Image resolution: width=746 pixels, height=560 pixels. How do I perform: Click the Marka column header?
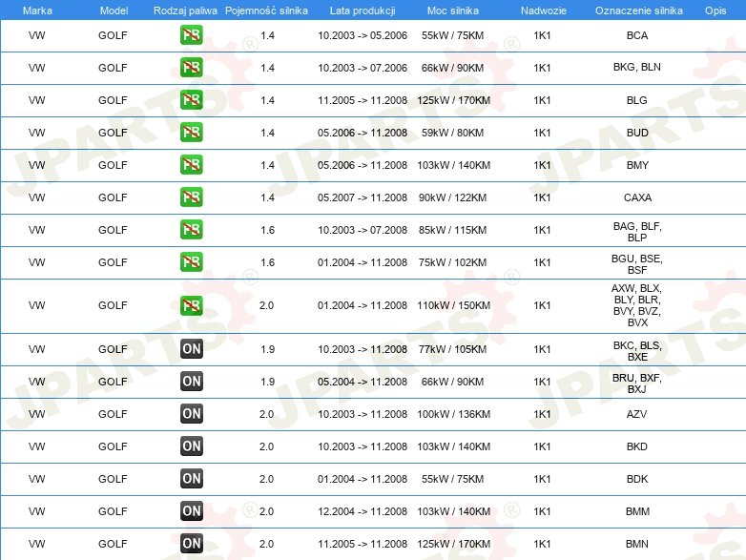[37, 10]
